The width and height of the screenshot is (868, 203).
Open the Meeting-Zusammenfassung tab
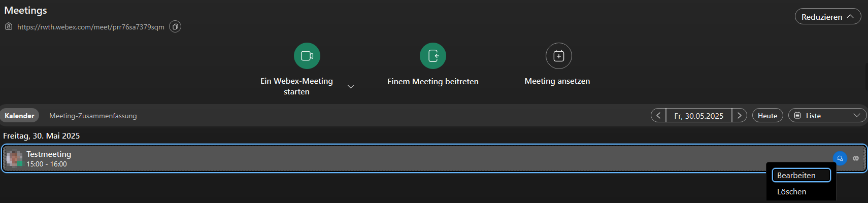coord(93,116)
